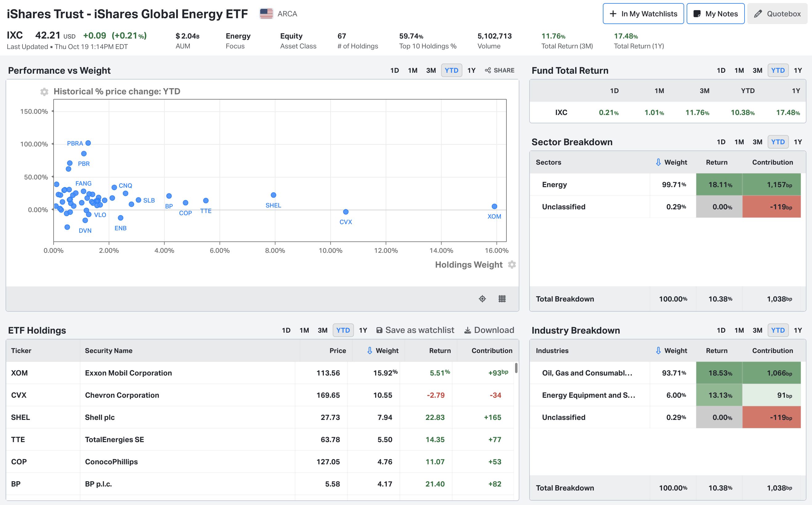812x505 pixels.
Task: Set Performance vs Weight period to 1M
Action: pos(412,70)
